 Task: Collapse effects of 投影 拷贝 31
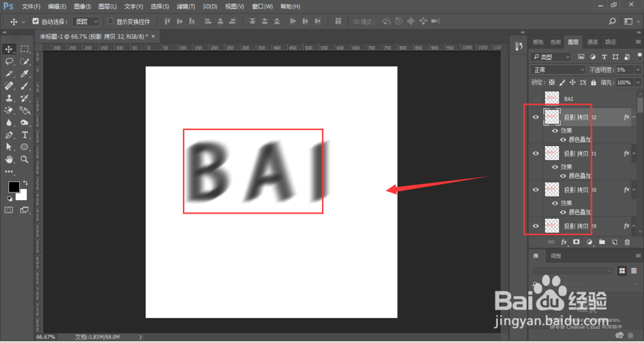(x=634, y=153)
